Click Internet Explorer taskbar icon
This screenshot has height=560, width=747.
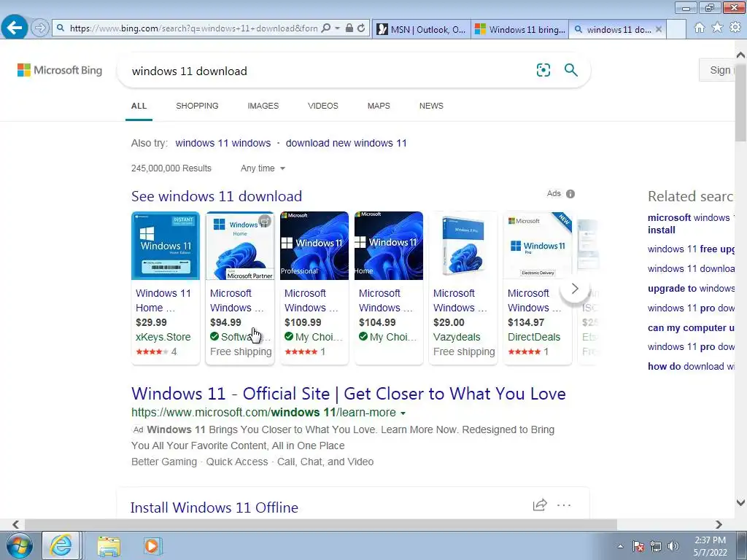click(61, 545)
